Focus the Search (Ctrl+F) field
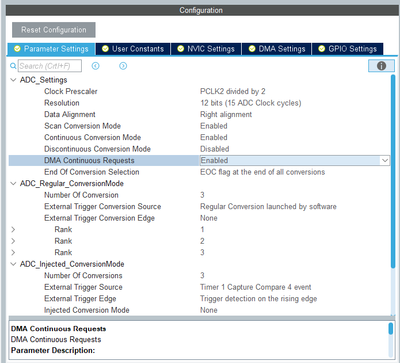 (x=50, y=66)
